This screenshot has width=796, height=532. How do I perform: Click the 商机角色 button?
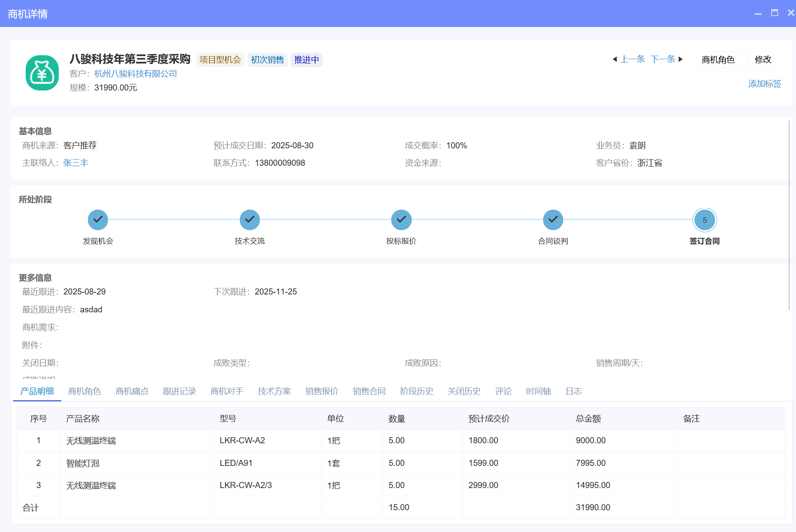tap(718, 60)
